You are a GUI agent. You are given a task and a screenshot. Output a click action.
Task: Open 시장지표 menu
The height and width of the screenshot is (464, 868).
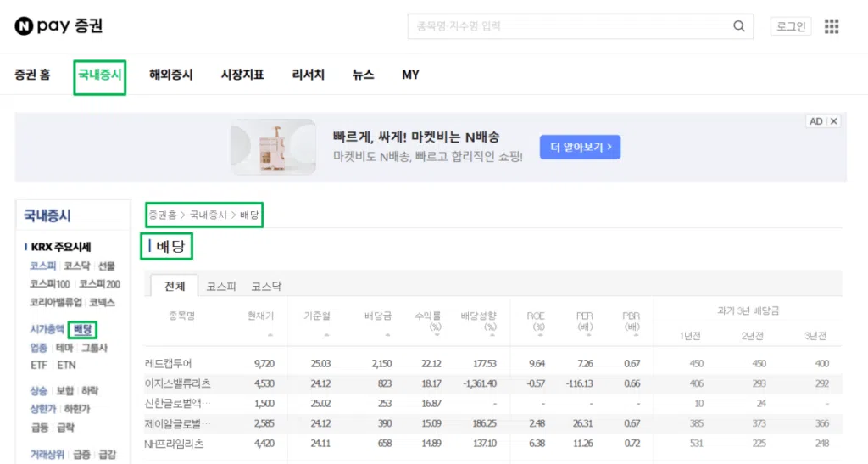tap(242, 75)
